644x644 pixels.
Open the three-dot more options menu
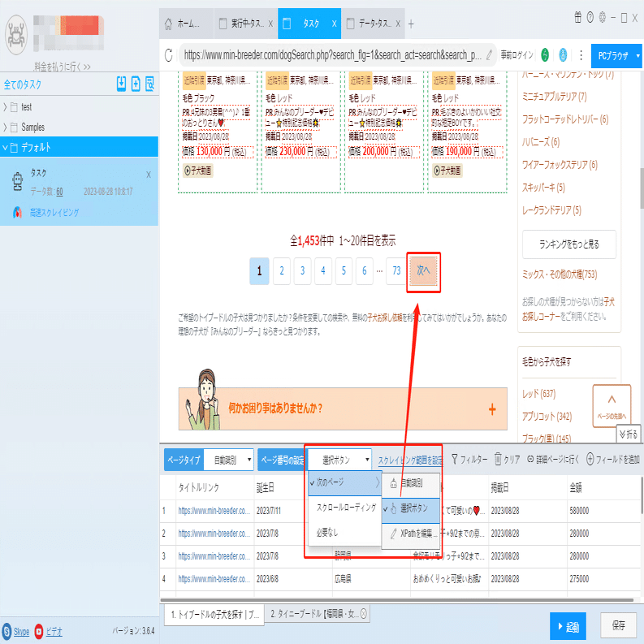(x=581, y=55)
